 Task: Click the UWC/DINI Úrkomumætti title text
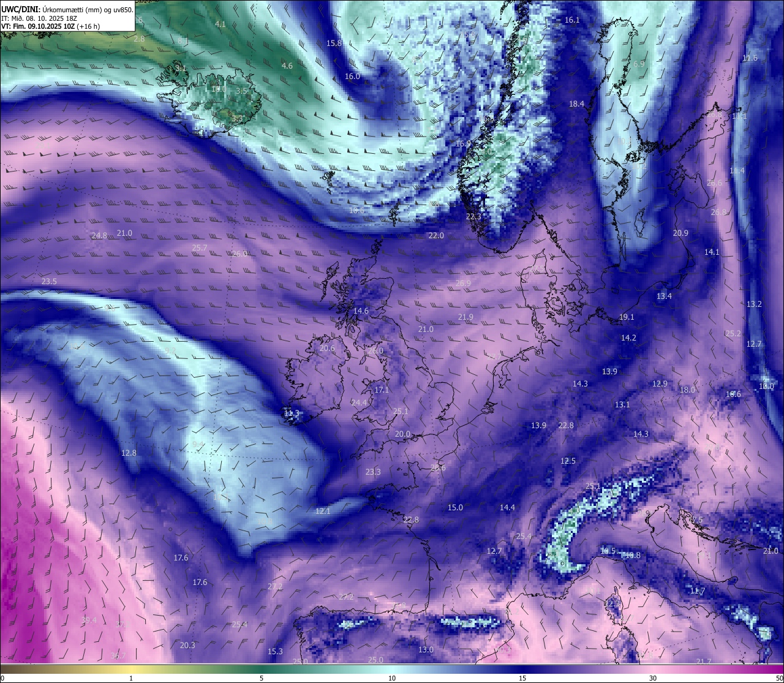tap(67, 9)
